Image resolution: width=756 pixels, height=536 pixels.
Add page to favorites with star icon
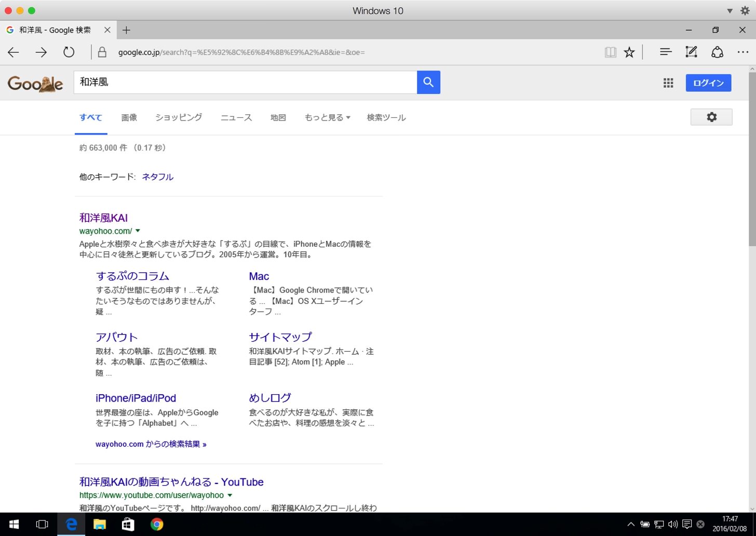(x=629, y=52)
